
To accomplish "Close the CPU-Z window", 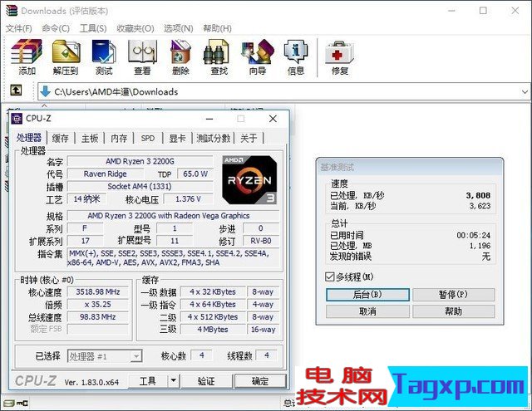I will [273, 119].
